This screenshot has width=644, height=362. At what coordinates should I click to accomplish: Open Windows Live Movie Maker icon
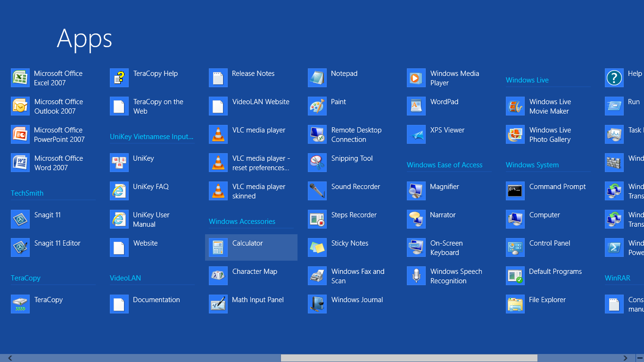tap(515, 106)
